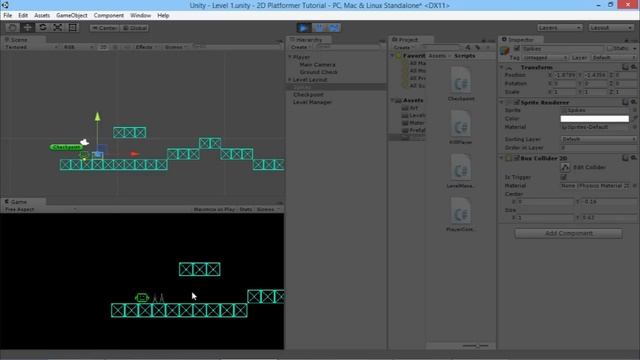Toggle 2D mode in the Scene view
The height and width of the screenshot is (360, 640).
104,47
